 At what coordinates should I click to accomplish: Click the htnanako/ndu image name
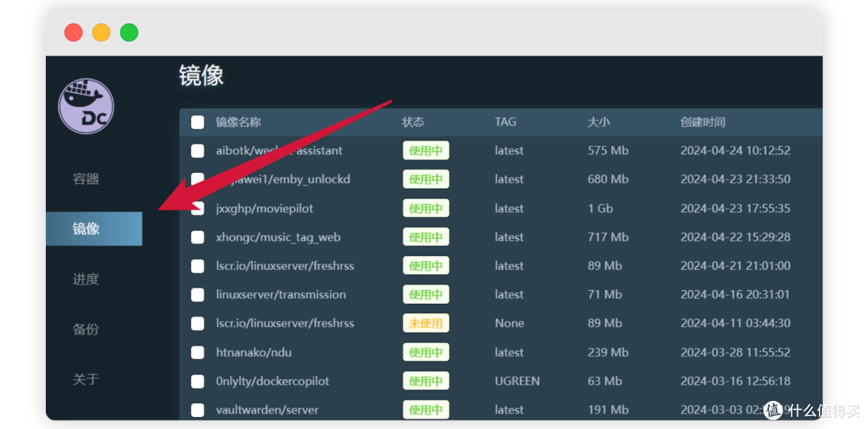[x=254, y=352]
